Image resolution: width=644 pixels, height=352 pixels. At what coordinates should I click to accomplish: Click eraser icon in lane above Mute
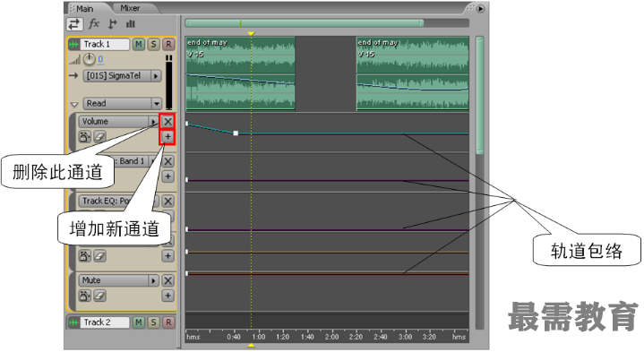coord(99,256)
